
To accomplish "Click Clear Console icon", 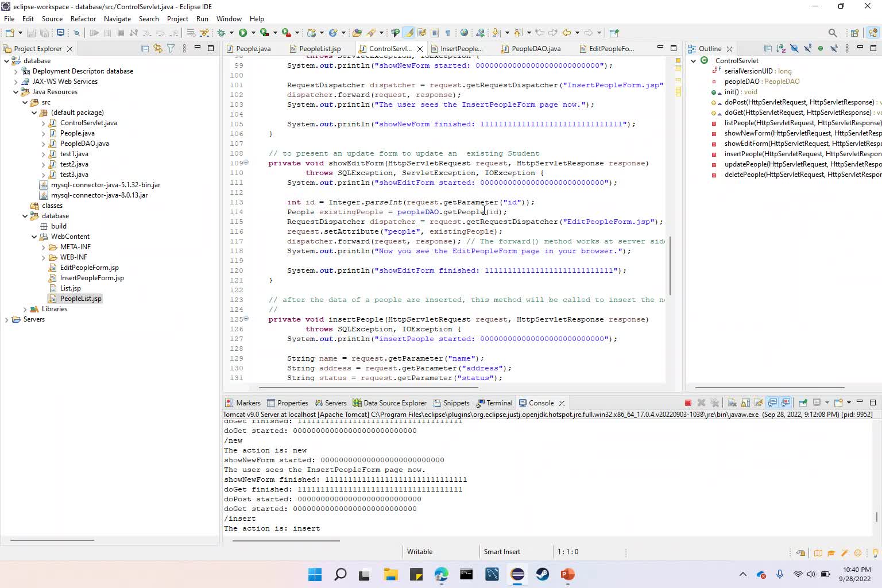I will point(732,403).
